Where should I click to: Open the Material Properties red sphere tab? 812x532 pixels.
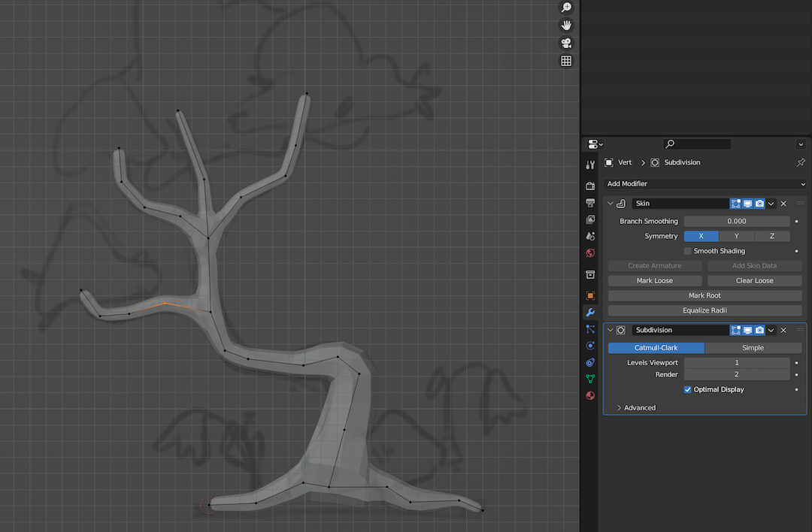click(590, 394)
